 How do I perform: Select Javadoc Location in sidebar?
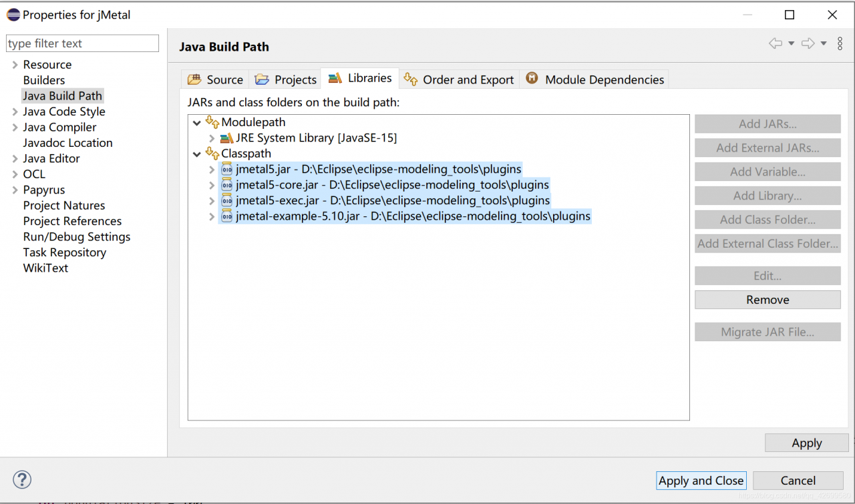tap(67, 143)
